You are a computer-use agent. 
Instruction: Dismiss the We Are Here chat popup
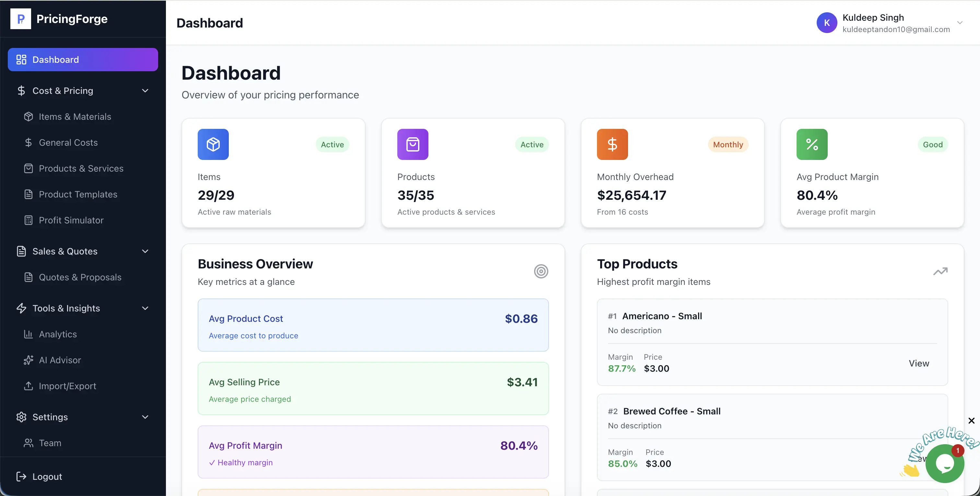972,421
